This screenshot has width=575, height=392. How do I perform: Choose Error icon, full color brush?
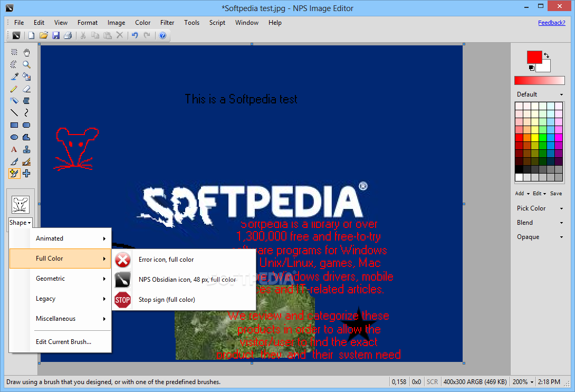click(184, 260)
